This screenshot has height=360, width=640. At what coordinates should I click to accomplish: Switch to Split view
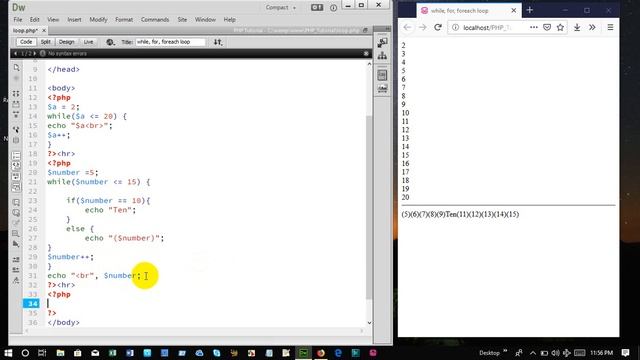point(46,42)
